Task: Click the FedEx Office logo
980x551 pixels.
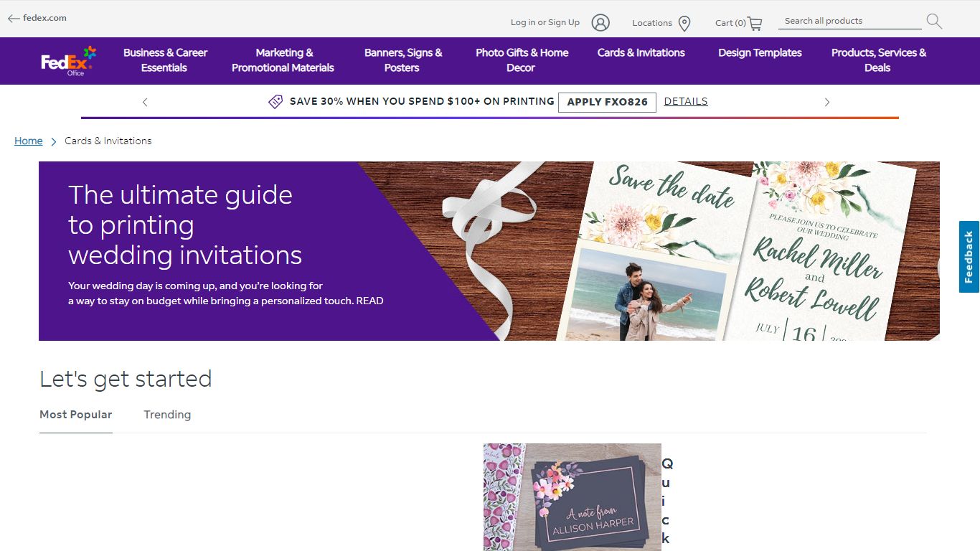Action: [68, 61]
